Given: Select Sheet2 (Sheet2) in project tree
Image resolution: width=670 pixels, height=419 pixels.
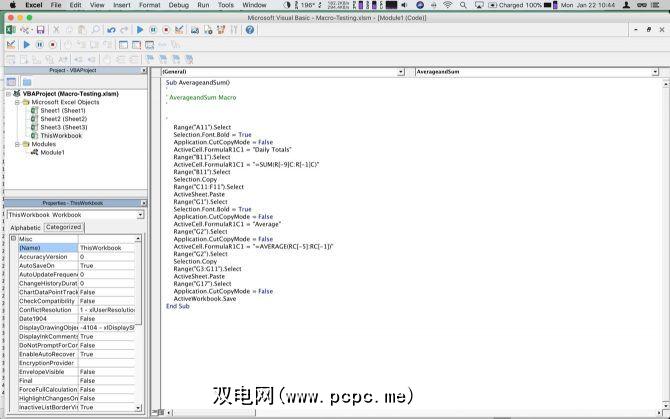Looking at the screenshot, I should click(x=62, y=119).
